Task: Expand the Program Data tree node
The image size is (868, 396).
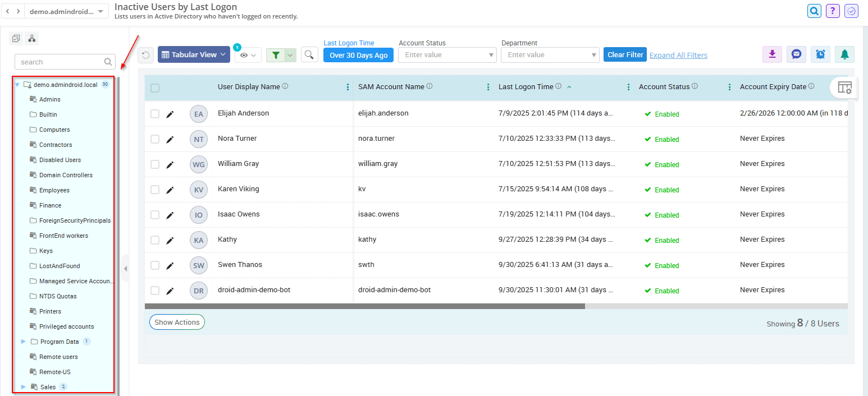Action: coord(24,342)
